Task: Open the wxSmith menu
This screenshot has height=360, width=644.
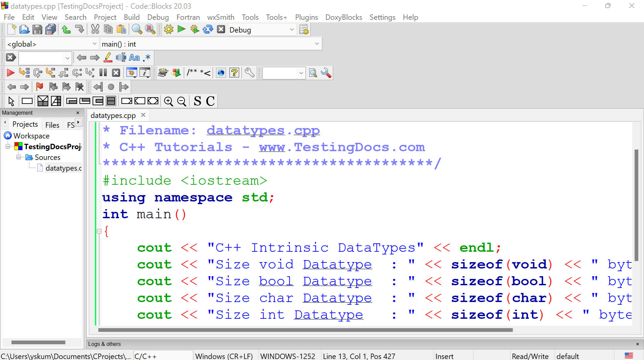Action: click(220, 17)
